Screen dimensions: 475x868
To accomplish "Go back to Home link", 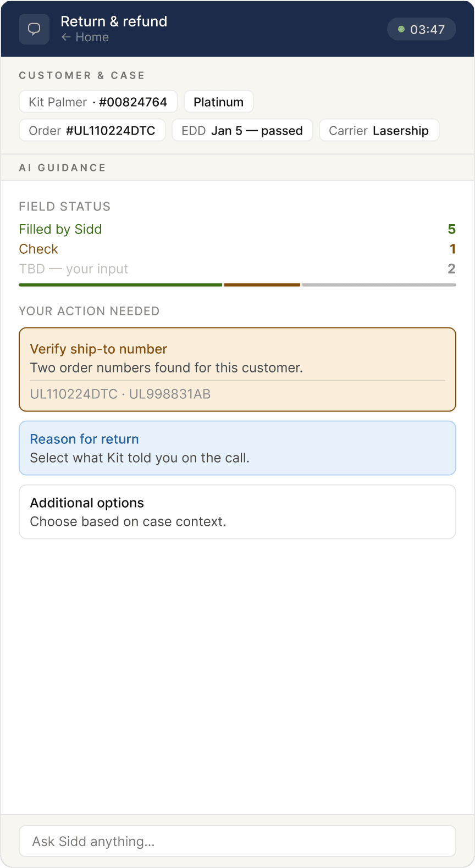I will pyautogui.click(x=92, y=37).
